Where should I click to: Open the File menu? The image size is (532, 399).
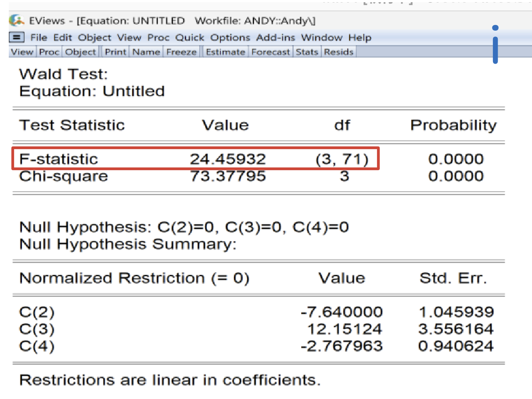point(39,38)
